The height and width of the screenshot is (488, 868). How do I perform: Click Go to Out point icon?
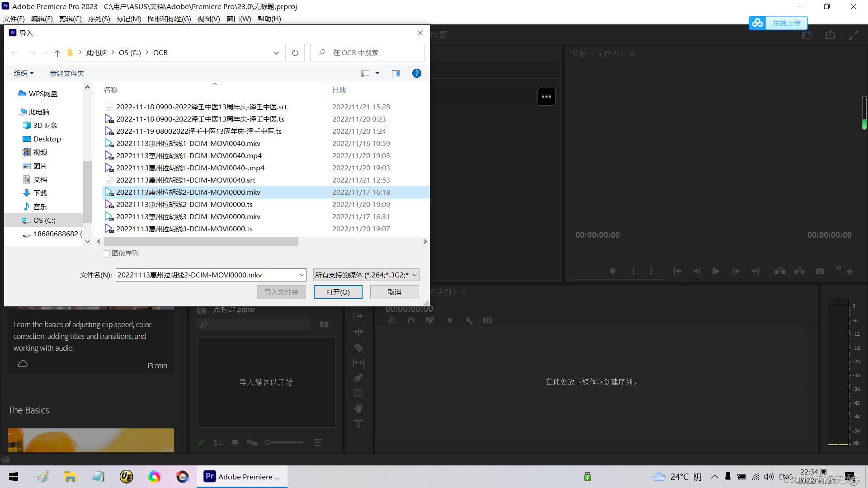(x=755, y=271)
